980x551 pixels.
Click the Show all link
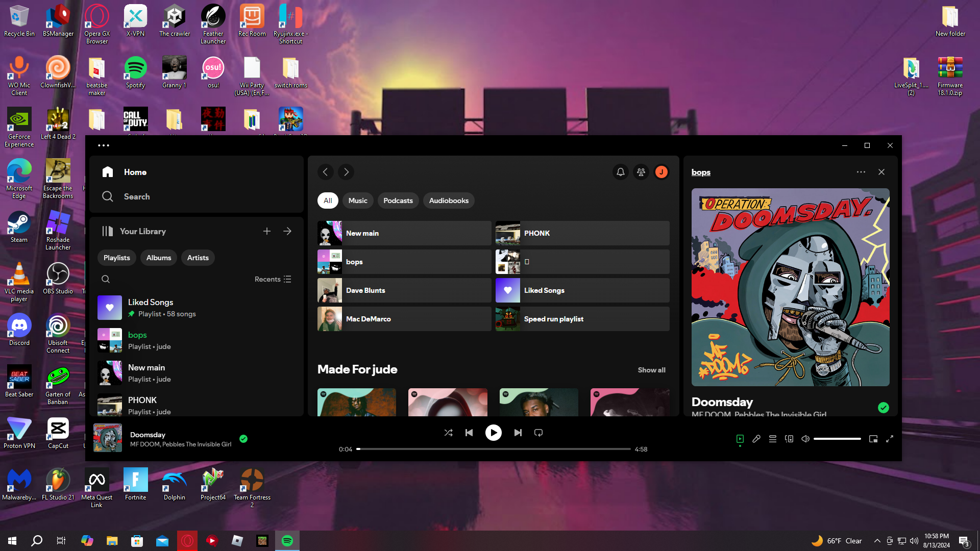[651, 370]
